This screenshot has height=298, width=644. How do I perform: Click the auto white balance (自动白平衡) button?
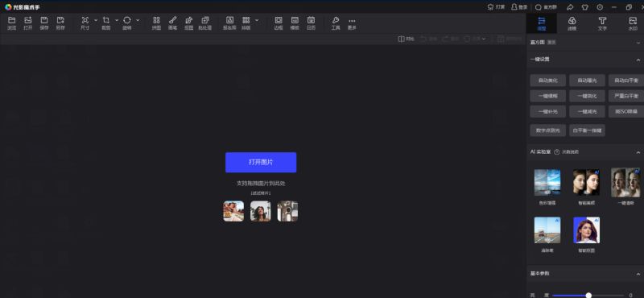coord(626,81)
